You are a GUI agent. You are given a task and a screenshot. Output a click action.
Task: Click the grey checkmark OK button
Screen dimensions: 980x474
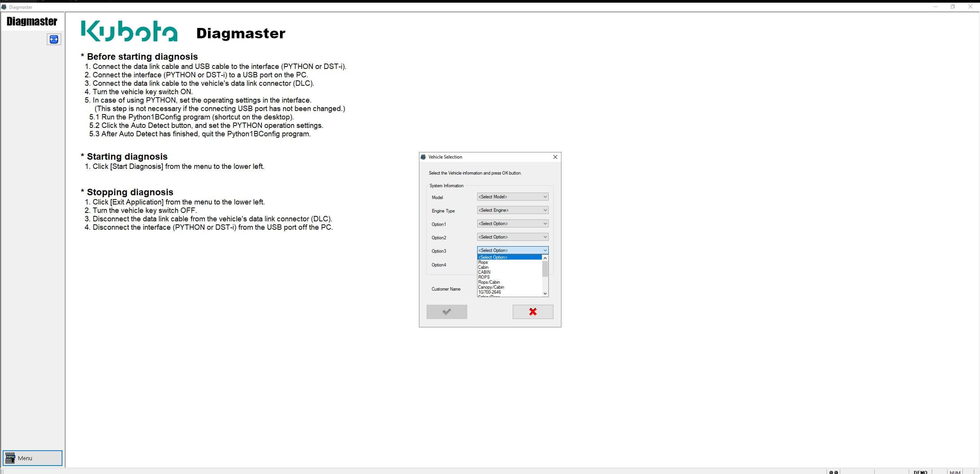click(447, 312)
